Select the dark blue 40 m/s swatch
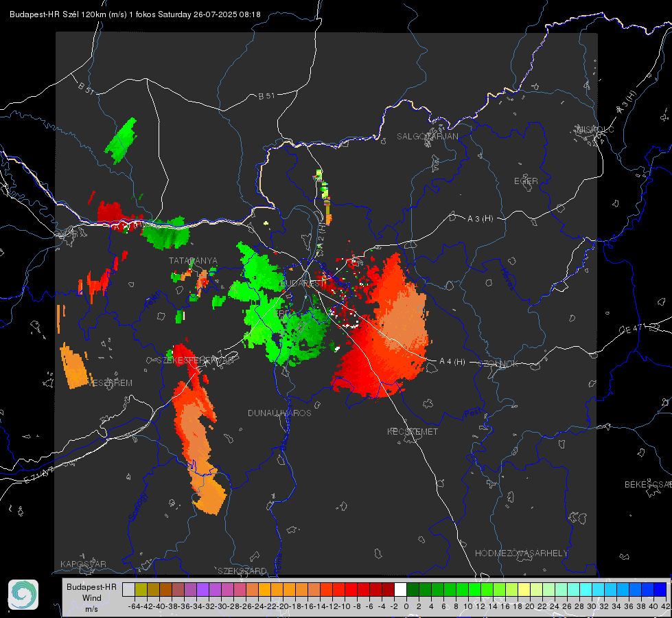Screen dimensions: 672x618 click(x=660, y=589)
